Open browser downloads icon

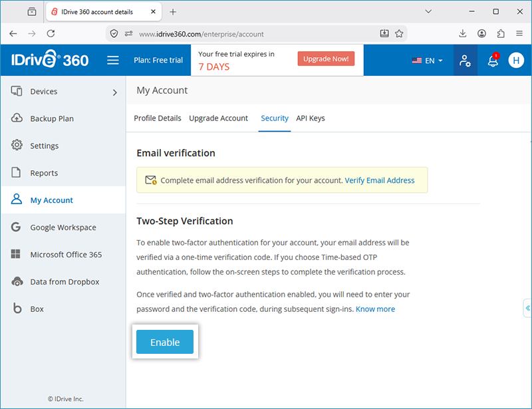(462, 33)
